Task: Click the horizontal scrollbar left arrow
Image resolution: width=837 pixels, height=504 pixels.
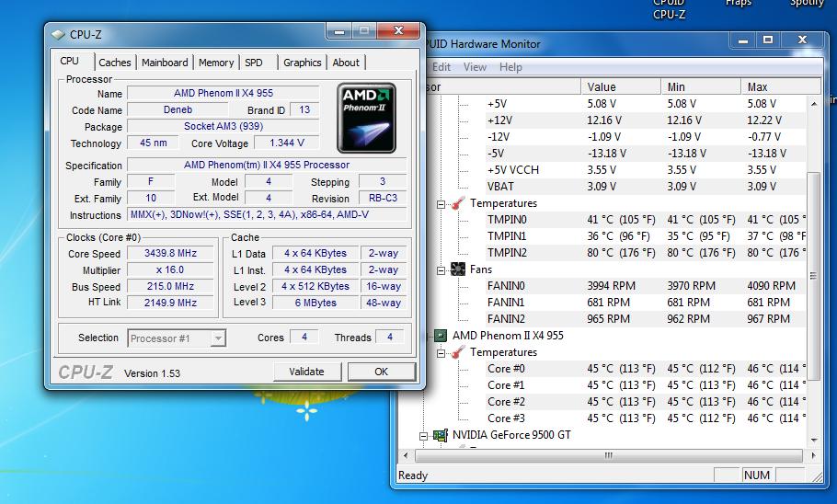Action: [407, 455]
